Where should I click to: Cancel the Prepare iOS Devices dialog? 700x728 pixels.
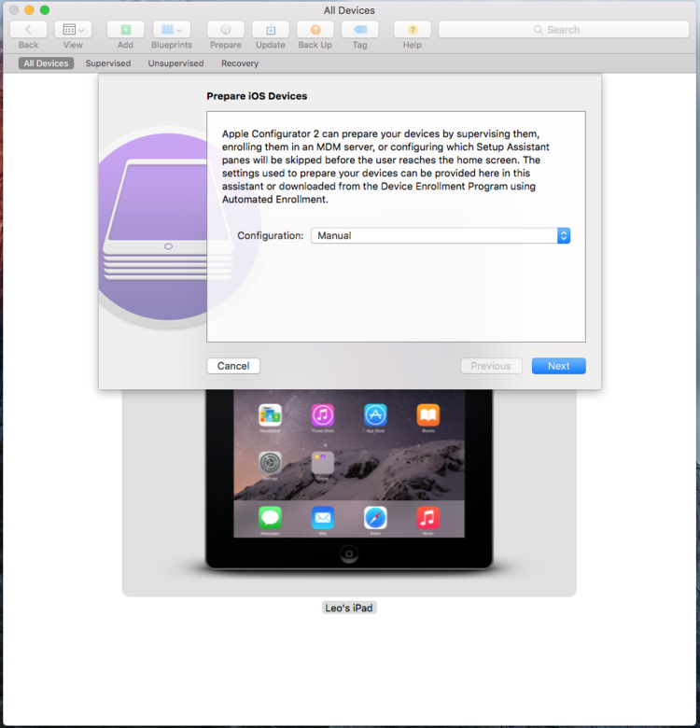tap(233, 366)
